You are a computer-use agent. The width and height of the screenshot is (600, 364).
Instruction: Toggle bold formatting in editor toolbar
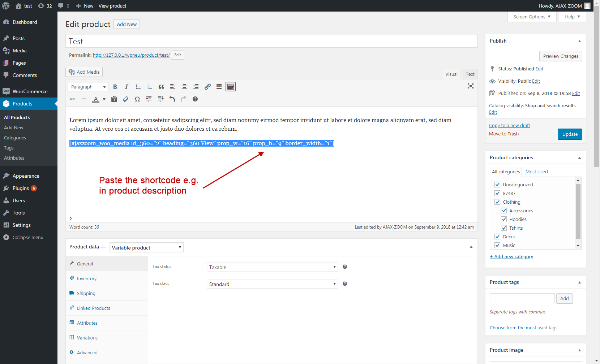(115, 87)
